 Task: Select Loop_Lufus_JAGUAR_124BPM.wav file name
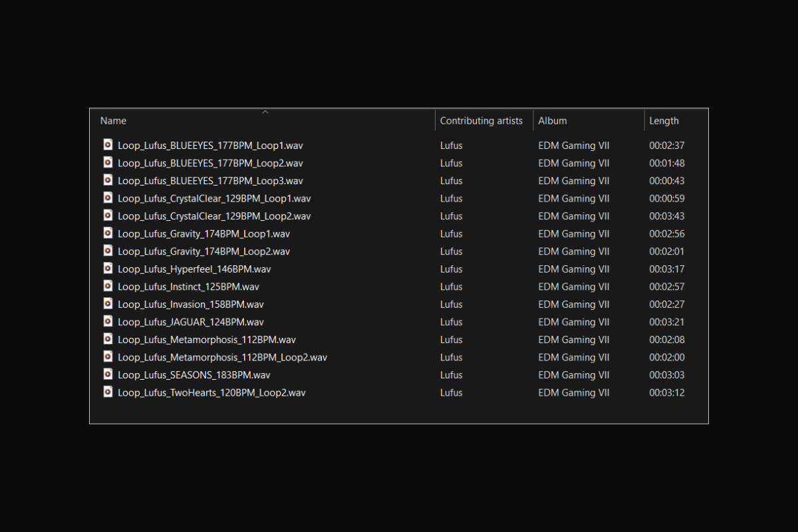[191, 322]
